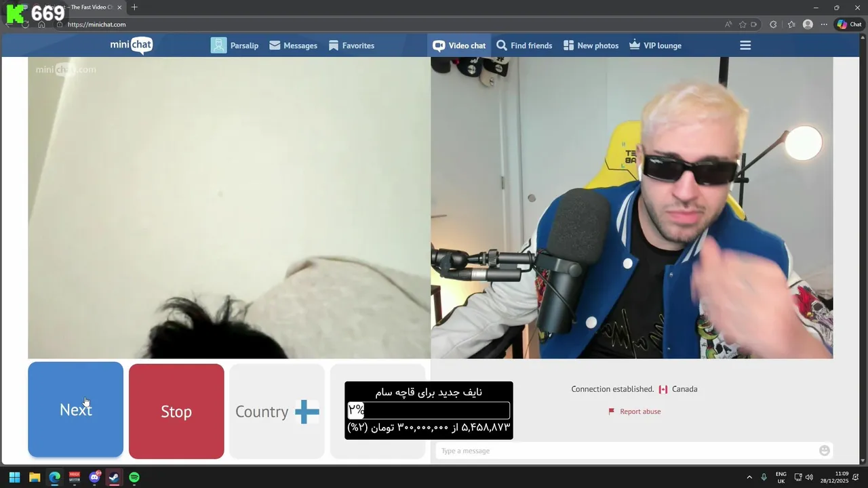The image size is (868, 488).
Task: Open Spotify from the taskbar
Action: (134, 477)
